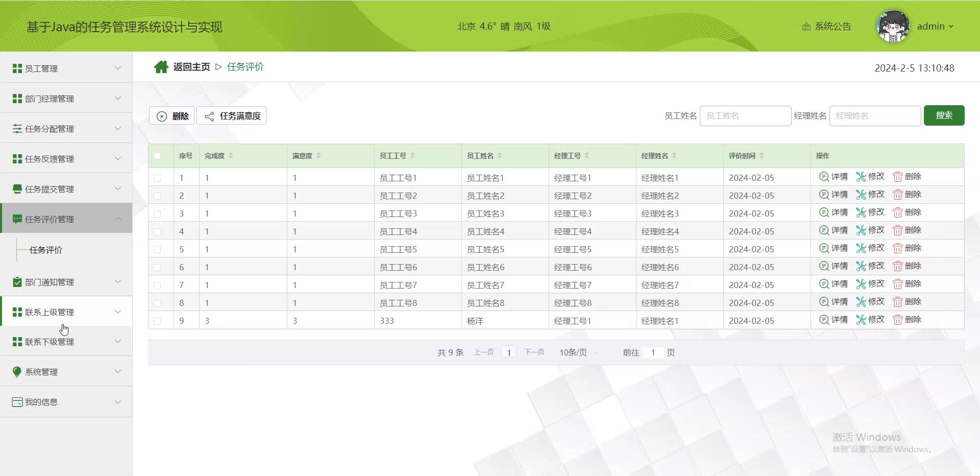The height and width of the screenshot is (476, 980).
Task: Click the 部门通知管理 checklist icon
Action: 17,282
